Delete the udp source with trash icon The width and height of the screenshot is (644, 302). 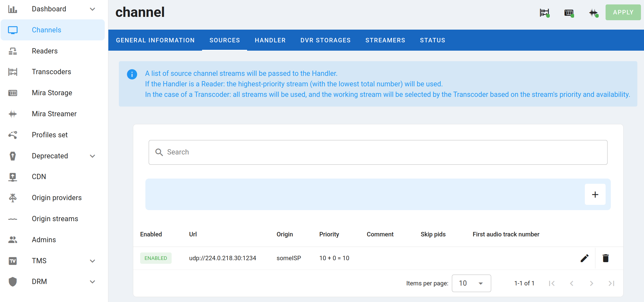point(606,258)
